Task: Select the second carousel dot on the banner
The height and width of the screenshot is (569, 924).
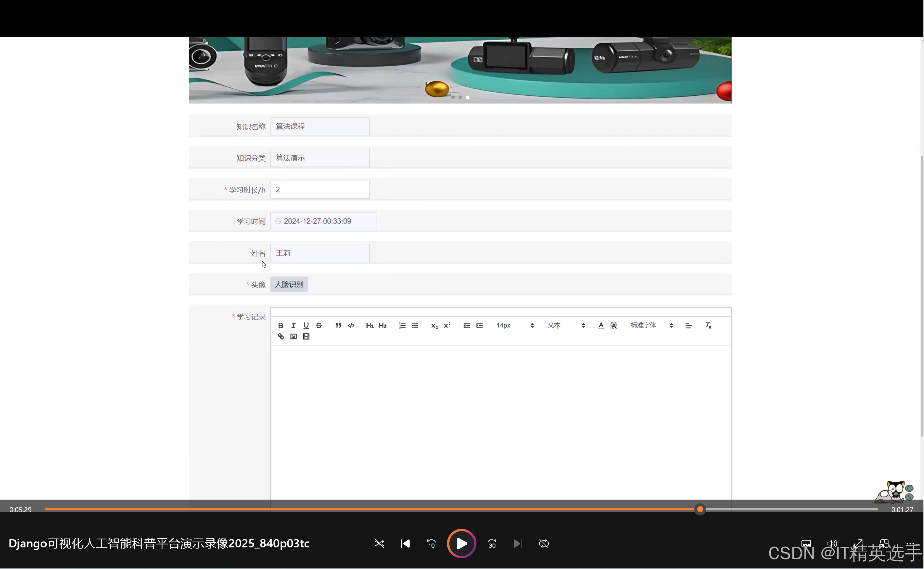Action: tap(460, 97)
